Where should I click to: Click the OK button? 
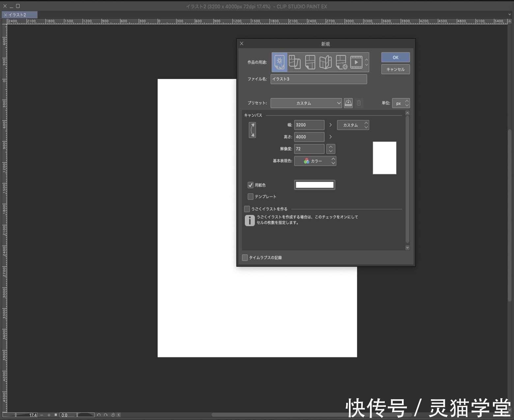pyautogui.click(x=395, y=57)
